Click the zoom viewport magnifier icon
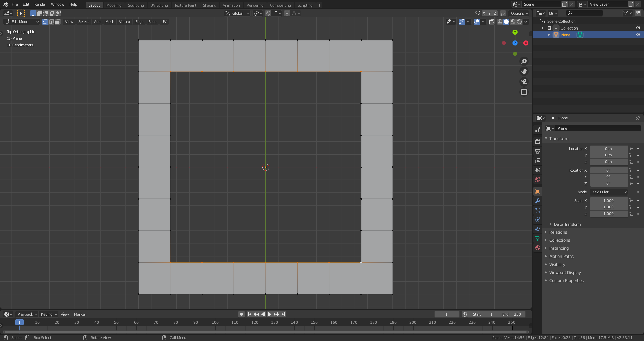 (524, 61)
